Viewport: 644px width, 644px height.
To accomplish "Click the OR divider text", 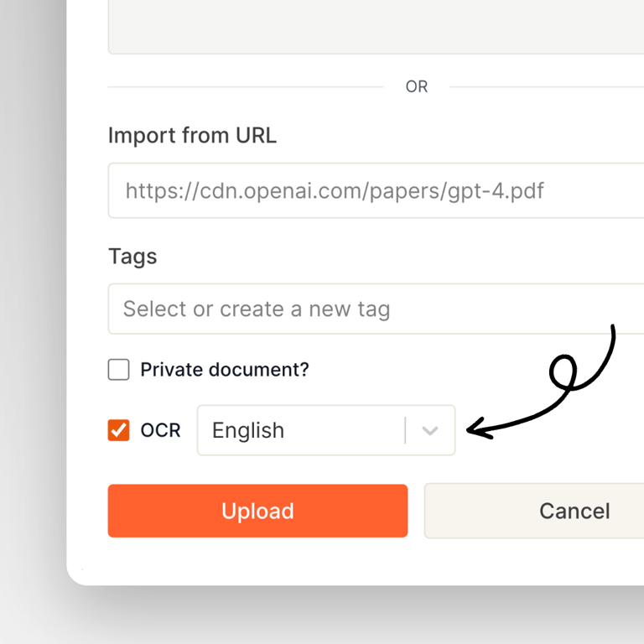I will (x=417, y=86).
